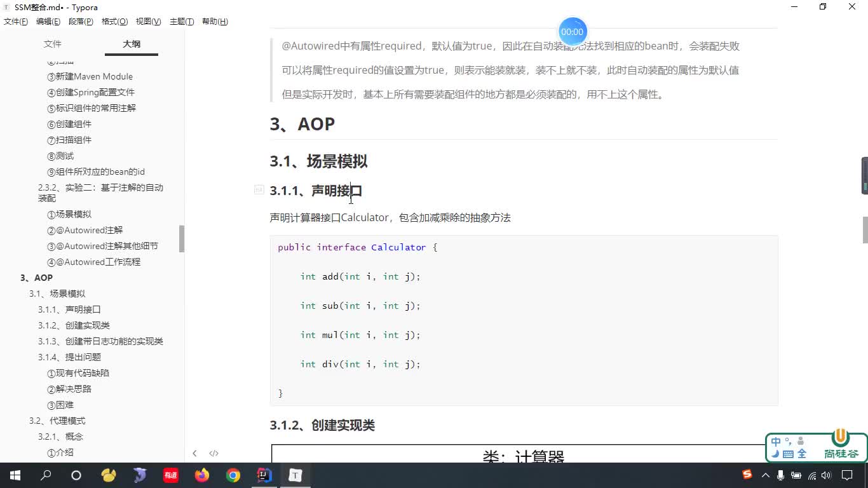Open the 主题(T) menu
868x488 pixels.
tap(182, 22)
